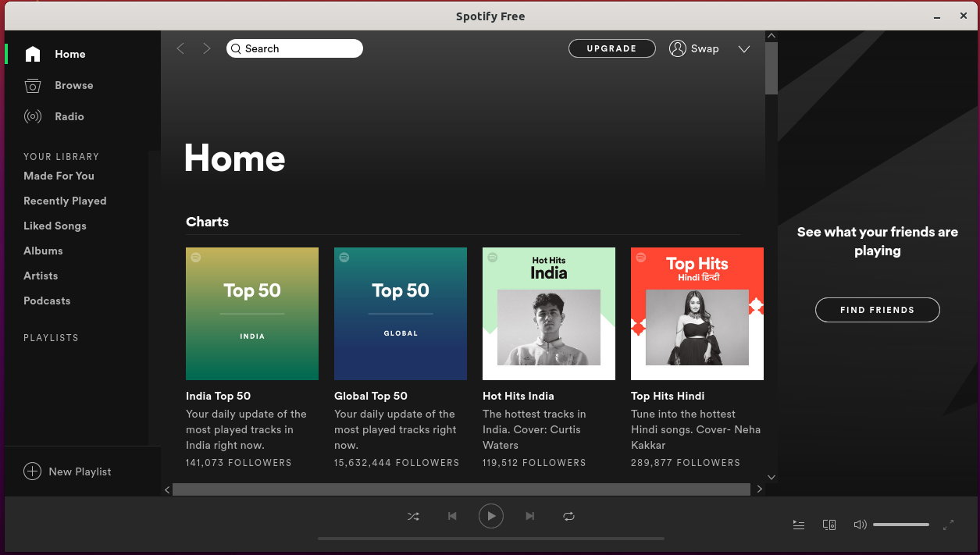Click the scroll right arrow
Image resolution: width=980 pixels, height=555 pixels.
(x=760, y=489)
